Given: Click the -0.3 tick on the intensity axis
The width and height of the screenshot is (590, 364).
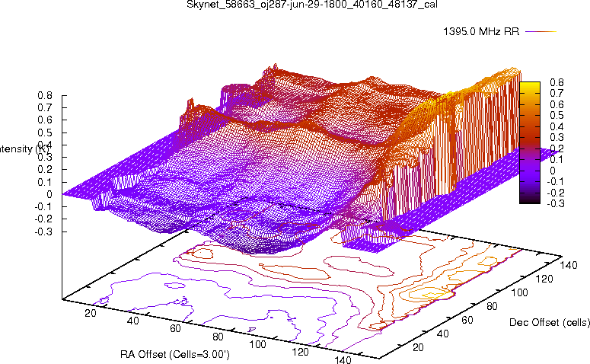Looking at the screenshot, I should click(x=43, y=231).
